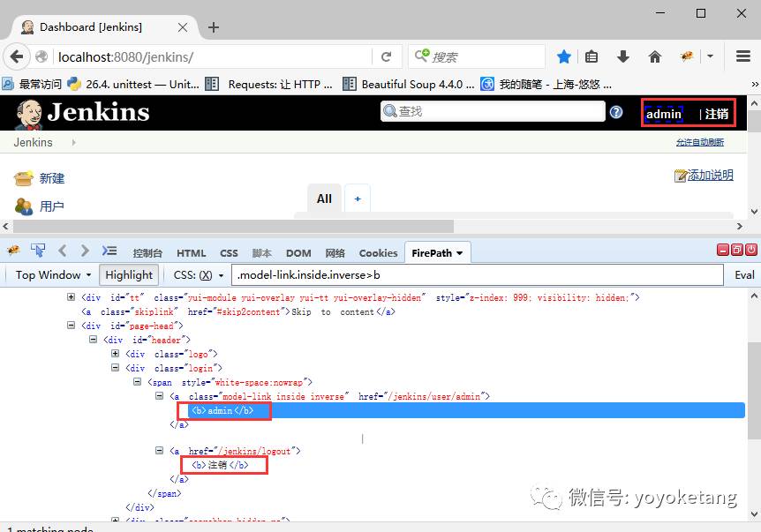The height and width of the screenshot is (532, 761).
Task: Collapse the span white-space:nowrap node
Action: pos(138,382)
